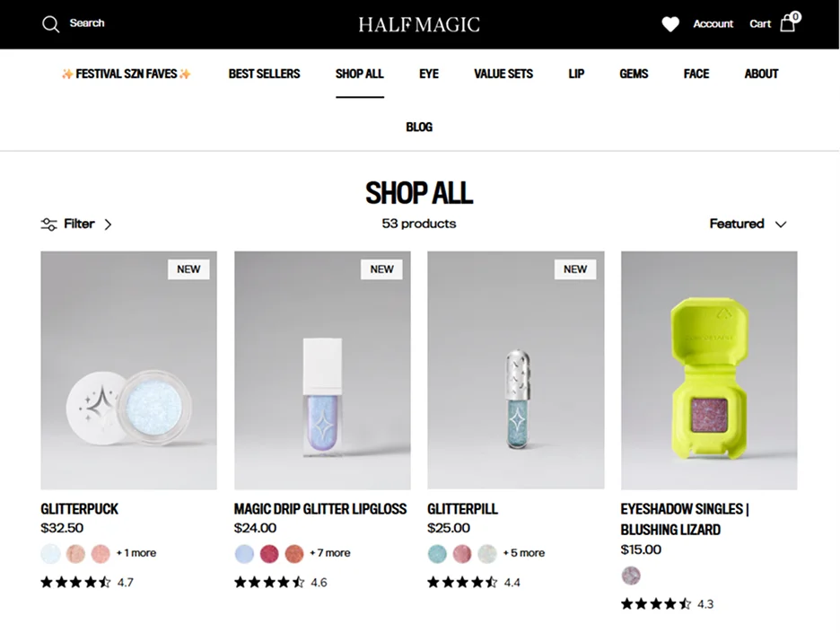Choose the teal Glitterpill swatch
Viewport: 840px width, 633px height.
point(437,554)
